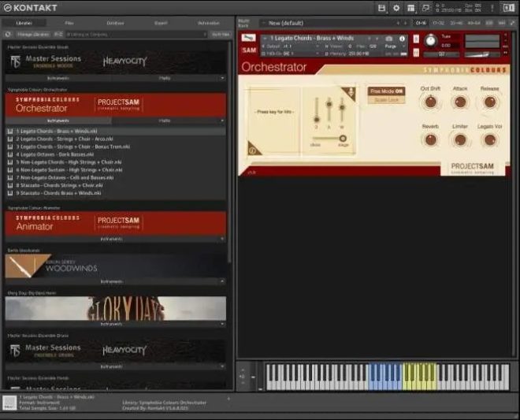
Task: Expand Master Sessions Ensemble Drums Instruments arrow
Action: pos(222,366)
